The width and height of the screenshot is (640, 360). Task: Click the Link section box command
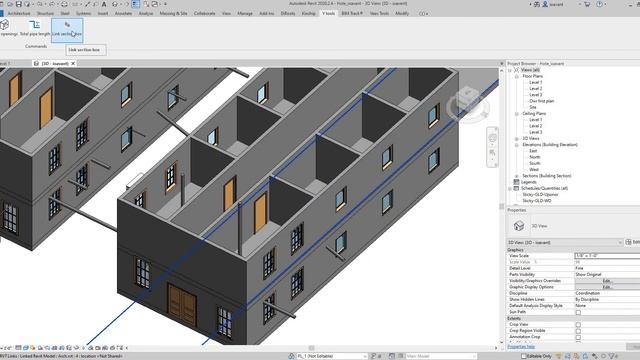tap(67, 30)
